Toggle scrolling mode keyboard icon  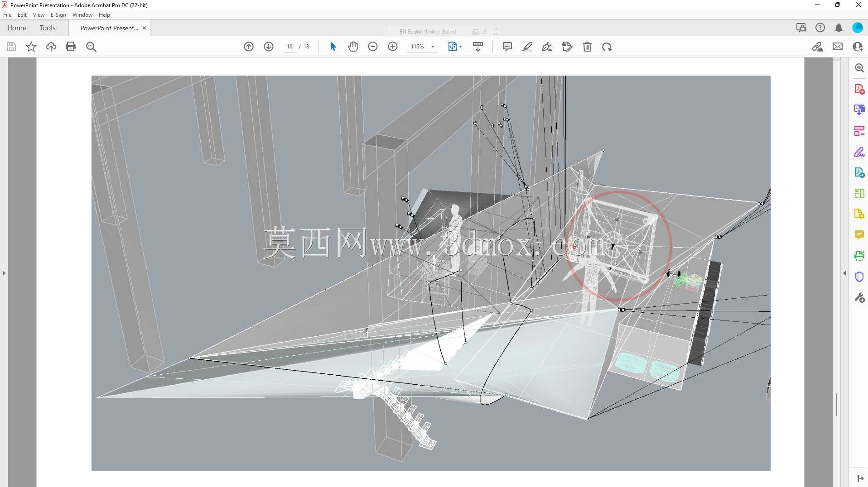coord(478,47)
